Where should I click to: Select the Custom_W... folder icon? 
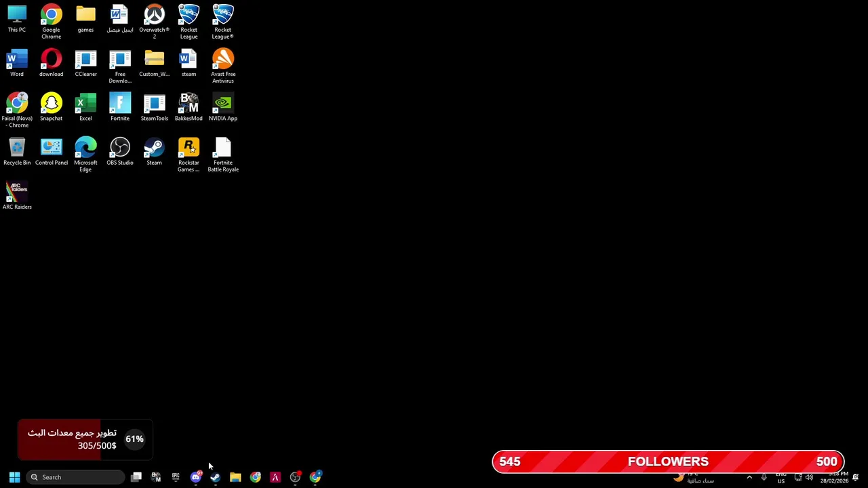tap(154, 63)
